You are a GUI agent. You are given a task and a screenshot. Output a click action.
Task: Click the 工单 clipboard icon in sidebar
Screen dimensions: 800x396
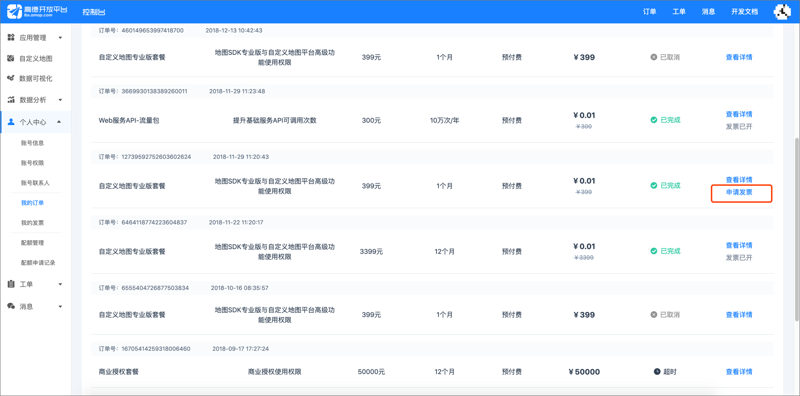click(x=11, y=284)
